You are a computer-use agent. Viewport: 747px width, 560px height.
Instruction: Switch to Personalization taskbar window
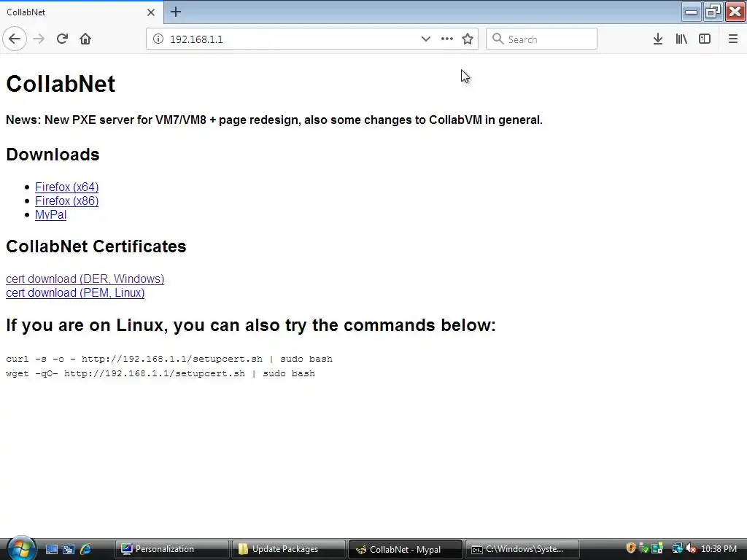point(172,549)
